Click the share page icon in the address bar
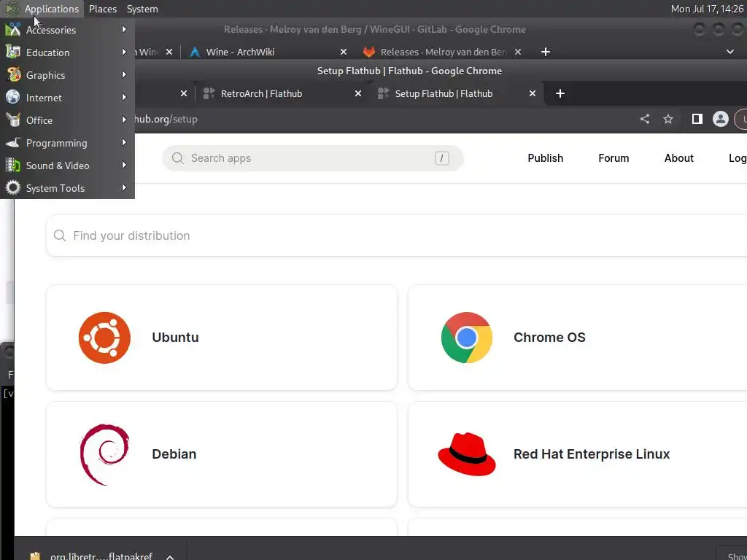This screenshot has width=747, height=560. coord(645,119)
